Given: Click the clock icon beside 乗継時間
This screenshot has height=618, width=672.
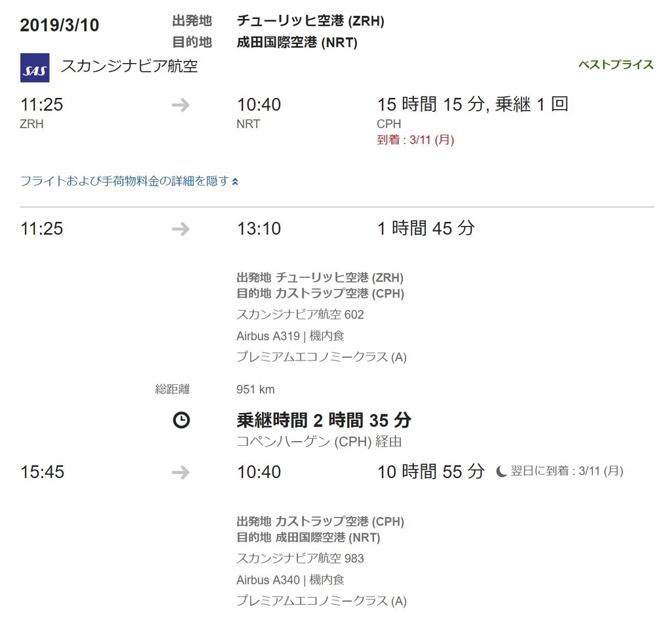Looking at the screenshot, I should [181, 420].
